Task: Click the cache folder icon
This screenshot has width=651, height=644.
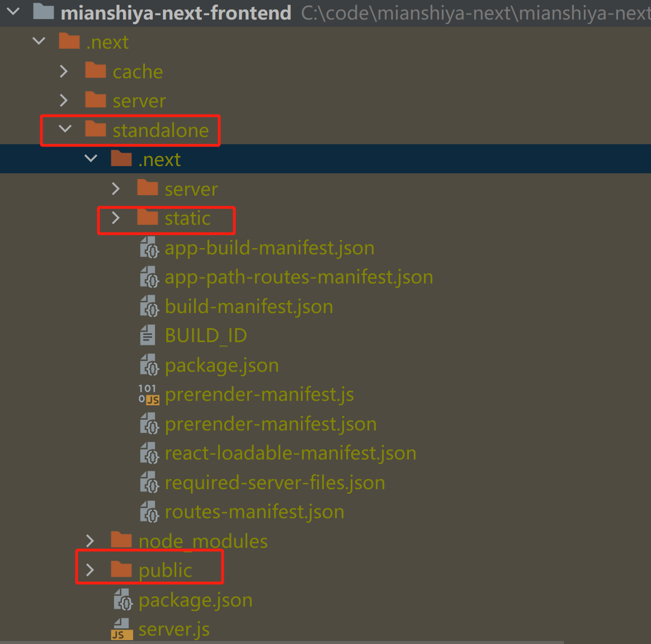Action: point(96,70)
